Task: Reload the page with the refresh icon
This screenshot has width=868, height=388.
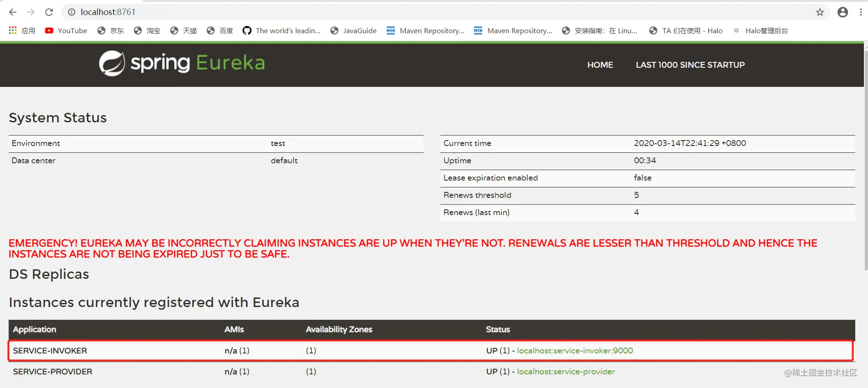Action: tap(49, 12)
